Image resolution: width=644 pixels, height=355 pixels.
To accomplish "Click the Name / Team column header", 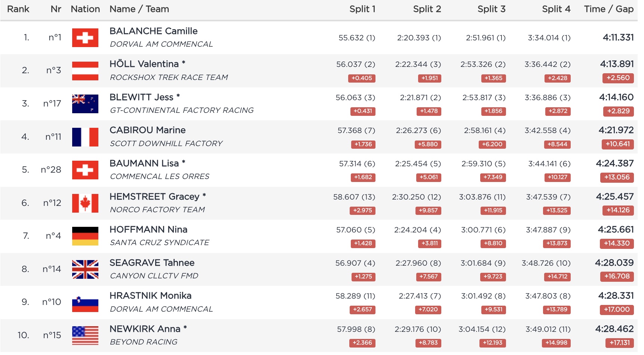I will pos(139,9).
